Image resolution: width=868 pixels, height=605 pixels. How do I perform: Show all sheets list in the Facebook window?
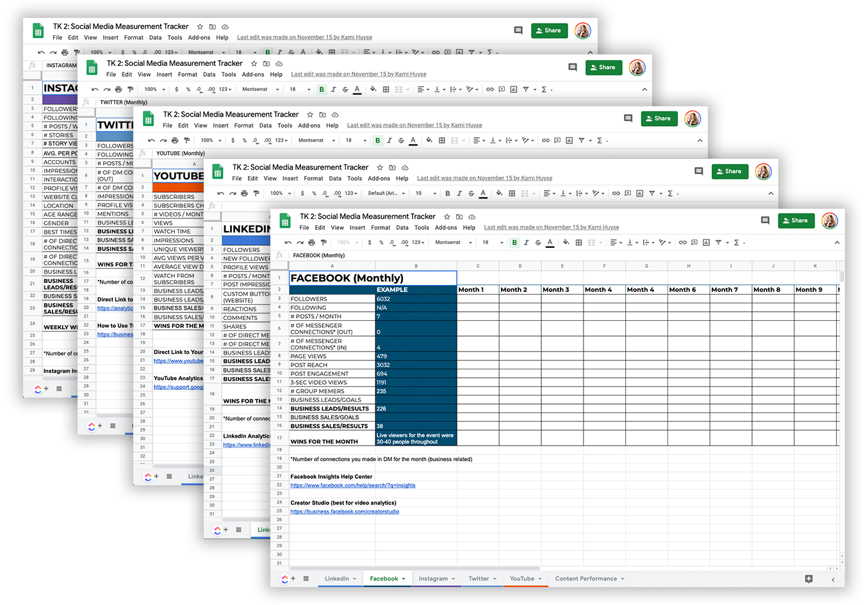pos(306,578)
